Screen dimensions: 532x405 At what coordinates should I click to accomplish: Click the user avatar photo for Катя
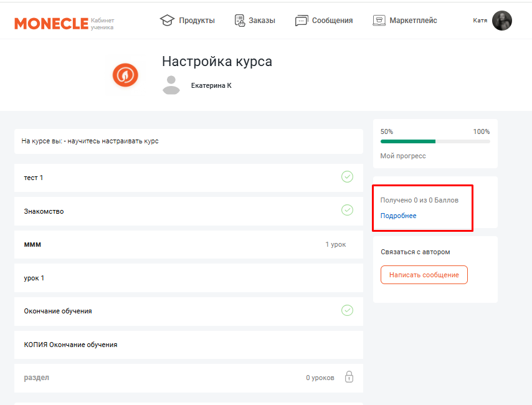point(501,21)
